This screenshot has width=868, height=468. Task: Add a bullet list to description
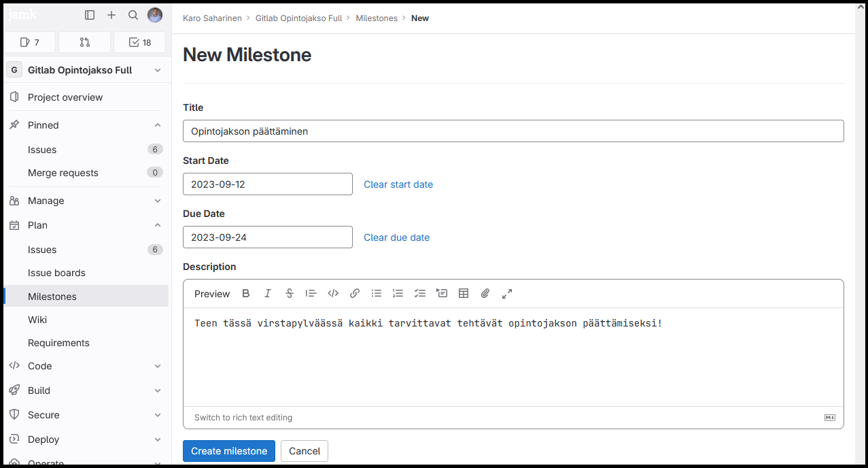[377, 293]
